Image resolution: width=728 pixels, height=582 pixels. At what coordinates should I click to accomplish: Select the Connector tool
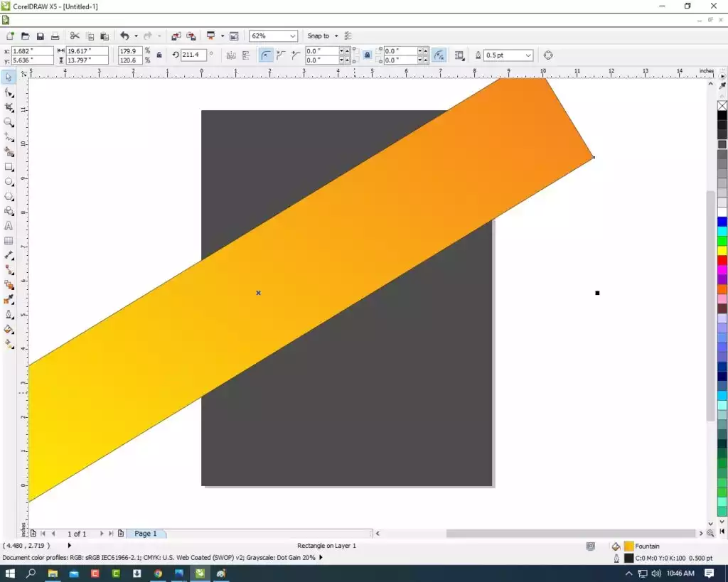[x=9, y=270]
